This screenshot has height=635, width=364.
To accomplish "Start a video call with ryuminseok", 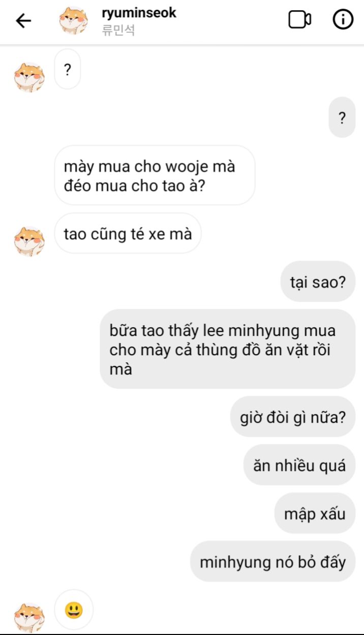I will pos(300,20).
